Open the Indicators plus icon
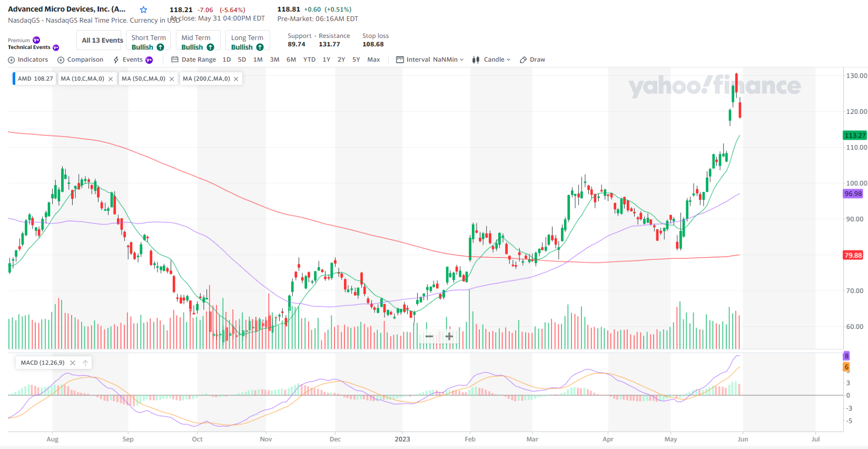Viewport: 868px width, 449px height. 11,60
